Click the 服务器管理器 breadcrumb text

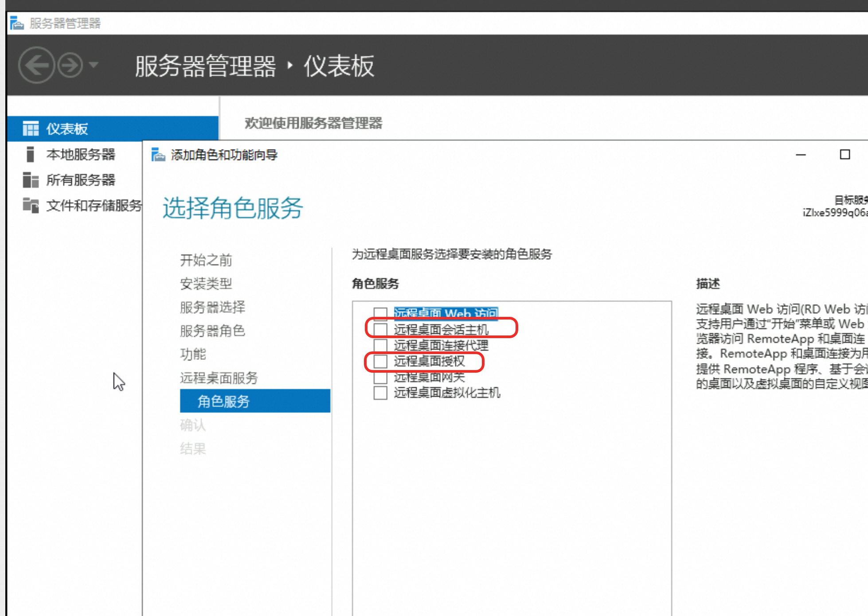tap(205, 66)
